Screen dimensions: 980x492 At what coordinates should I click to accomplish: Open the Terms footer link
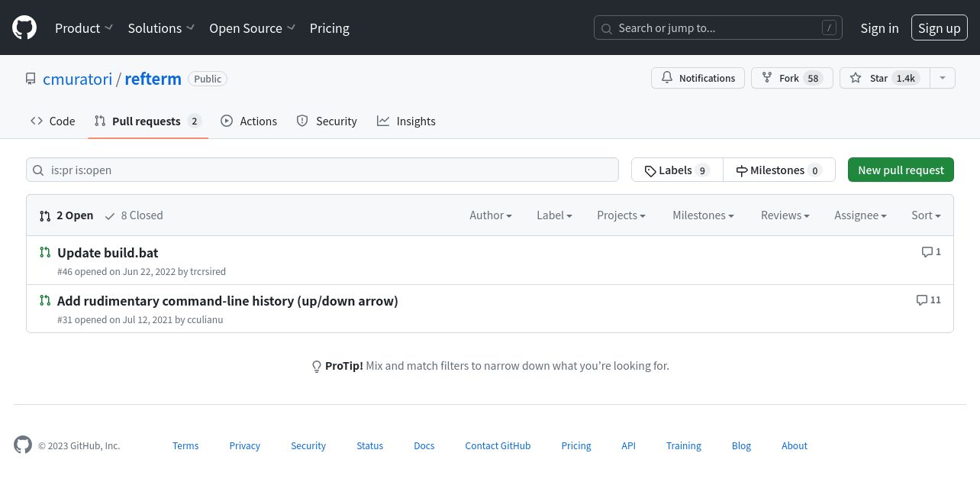pos(185,445)
